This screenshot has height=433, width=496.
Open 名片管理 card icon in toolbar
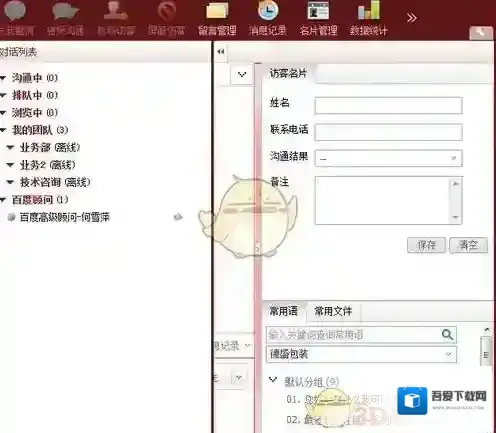pyautogui.click(x=318, y=10)
